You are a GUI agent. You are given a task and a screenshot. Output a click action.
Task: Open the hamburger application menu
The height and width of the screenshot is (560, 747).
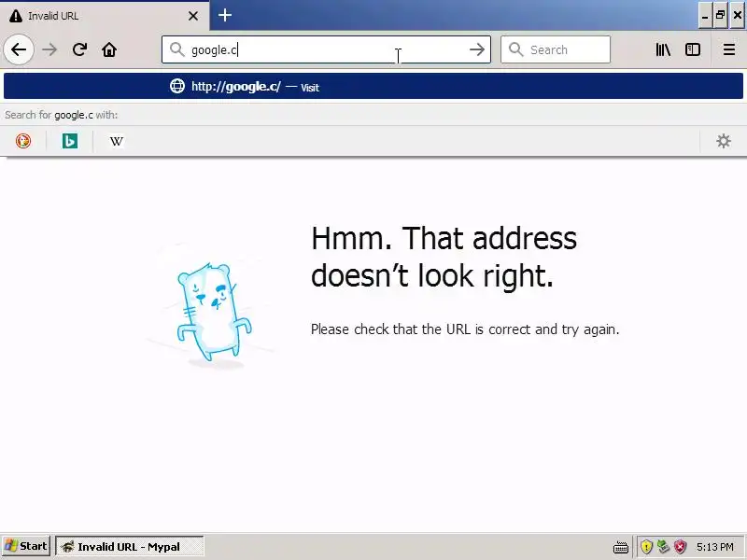click(729, 49)
